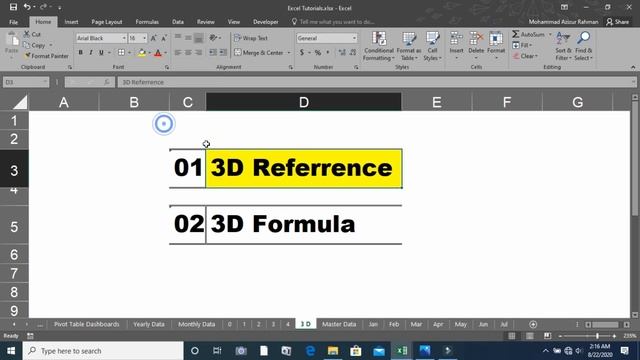Open the font name combo box

101,38
